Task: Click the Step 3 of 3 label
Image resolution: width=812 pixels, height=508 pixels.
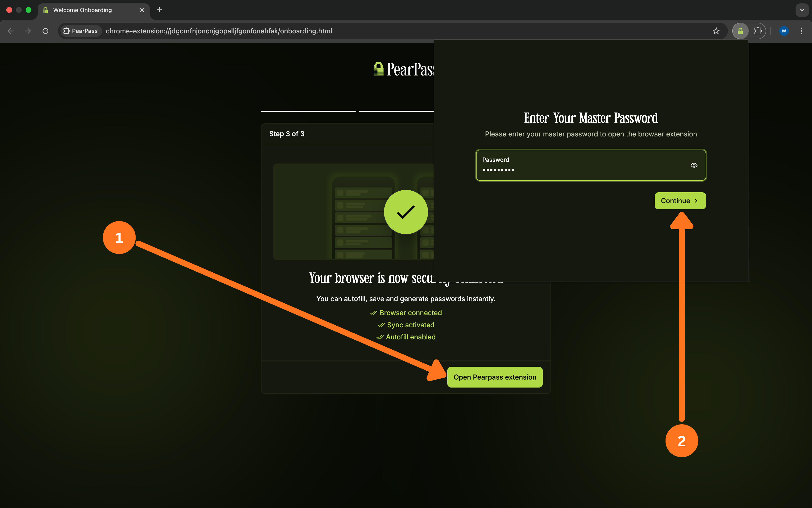Action: click(287, 134)
